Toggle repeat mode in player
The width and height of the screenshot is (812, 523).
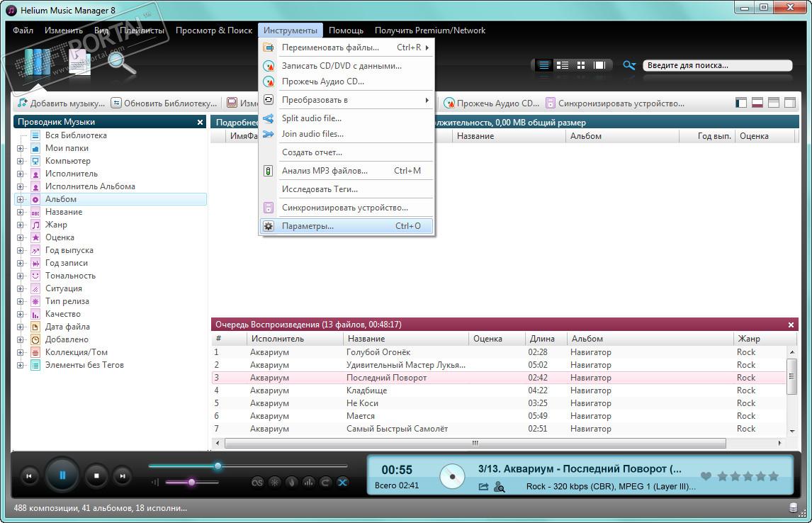tap(325, 482)
